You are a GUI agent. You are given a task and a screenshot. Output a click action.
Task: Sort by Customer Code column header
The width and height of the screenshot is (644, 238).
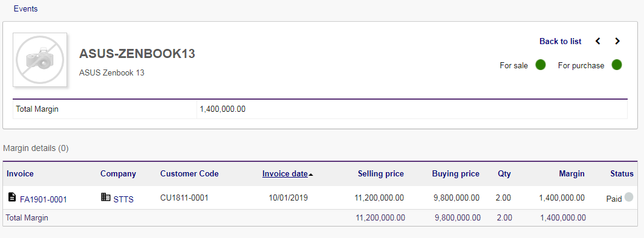coord(189,173)
